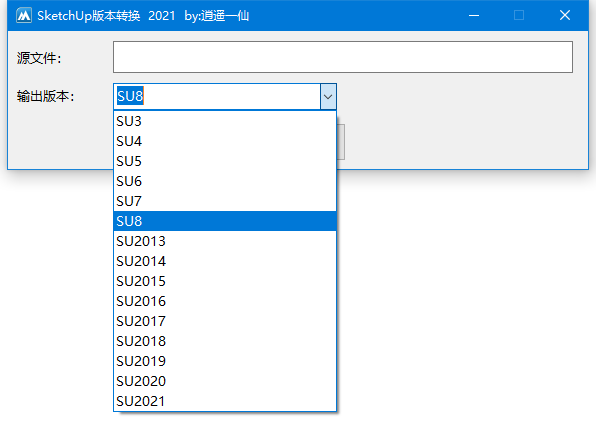Screen dimensions: 596x424
Task: Pick SU2017 in the version dropdown
Action: tap(225, 321)
